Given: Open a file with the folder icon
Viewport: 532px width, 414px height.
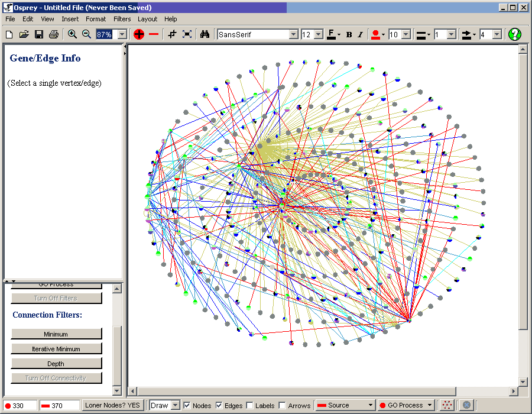Looking at the screenshot, I should [x=24, y=34].
